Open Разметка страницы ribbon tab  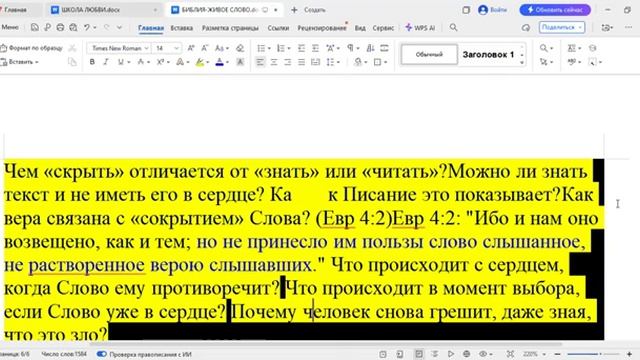point(230,28)
